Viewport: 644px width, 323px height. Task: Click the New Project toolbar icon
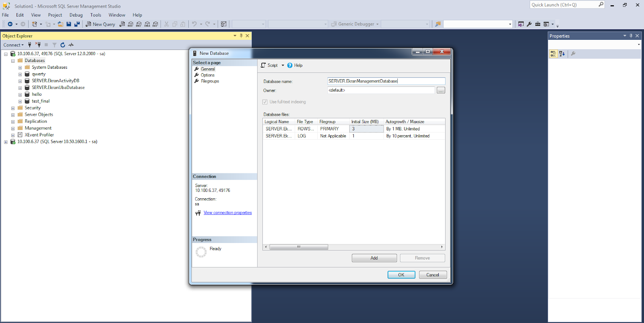coord(35,24)
